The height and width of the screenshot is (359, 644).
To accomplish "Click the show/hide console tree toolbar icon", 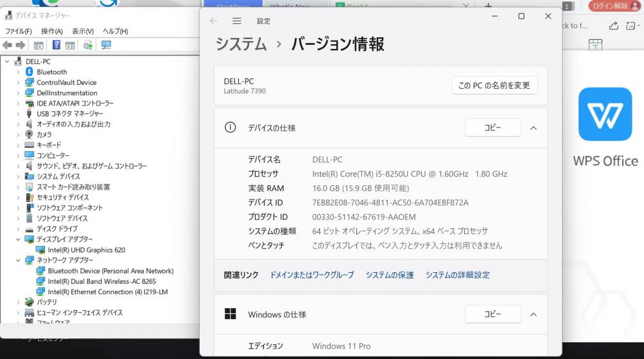I will coord(38,45).
